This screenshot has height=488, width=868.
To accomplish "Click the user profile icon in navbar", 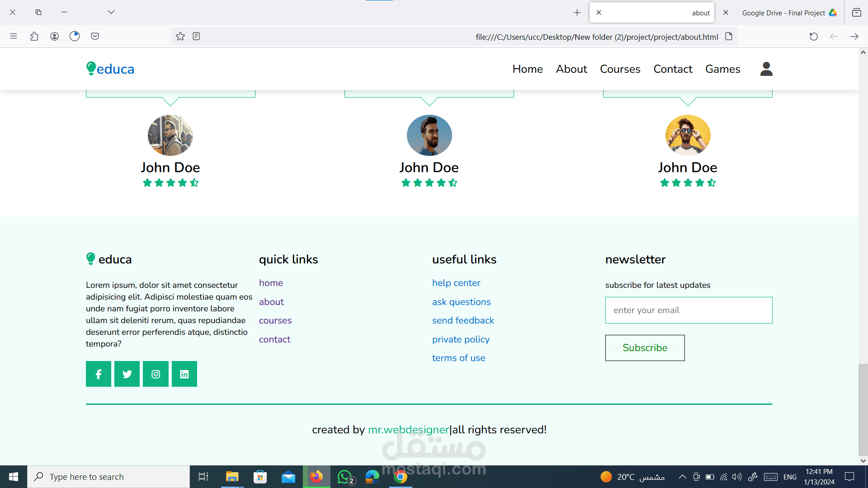I will [766, 69].
